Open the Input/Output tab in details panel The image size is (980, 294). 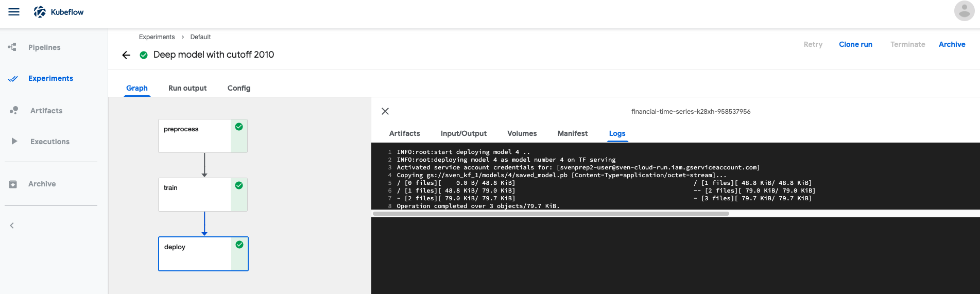[463, 133]
